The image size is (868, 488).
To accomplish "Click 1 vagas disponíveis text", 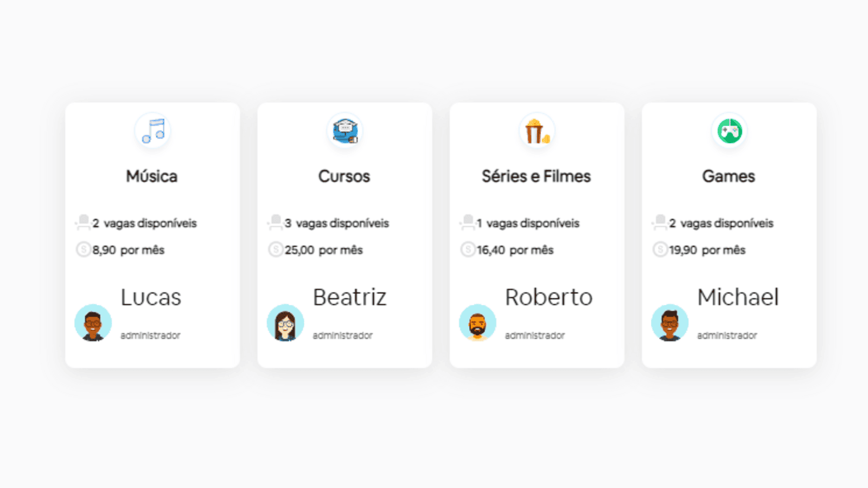I will point(528,223).
